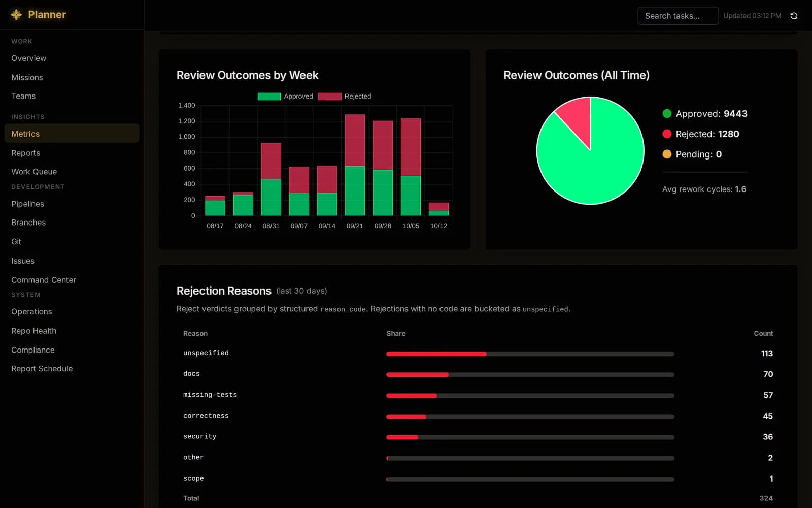Open Command Center
Viewport: 812px width, 508px height.
pyautogui.click(x=44, y=280)
